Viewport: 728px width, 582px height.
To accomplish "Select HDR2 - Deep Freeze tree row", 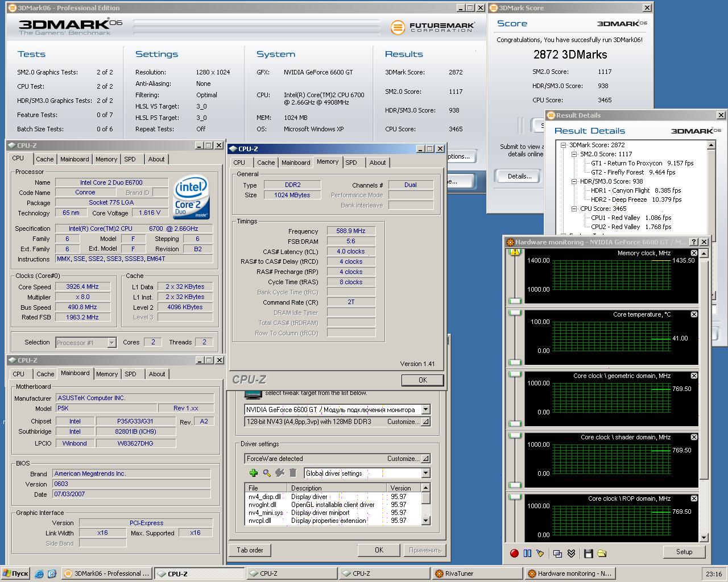I will (x=636, y=199).
